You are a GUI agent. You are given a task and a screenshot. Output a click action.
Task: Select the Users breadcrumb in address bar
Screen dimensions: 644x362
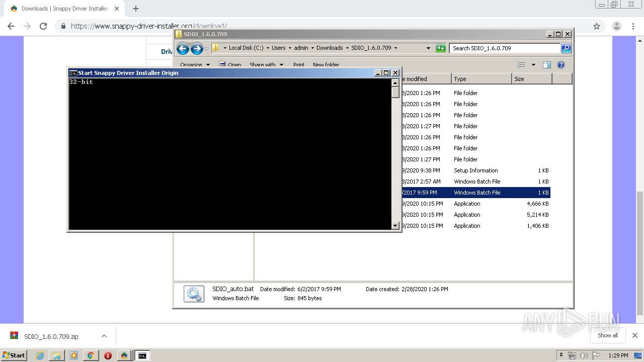tap(279, 48)
